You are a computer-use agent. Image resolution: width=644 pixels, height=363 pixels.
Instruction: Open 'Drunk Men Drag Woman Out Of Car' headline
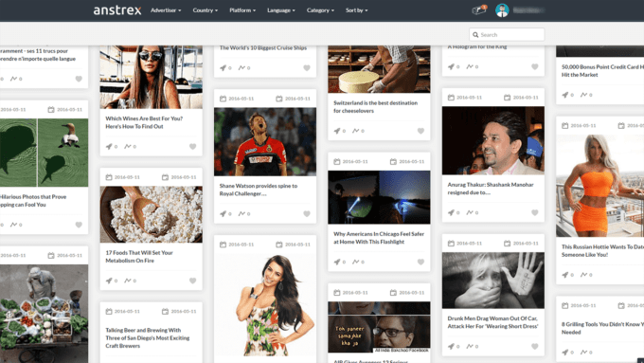coord(492,322)
